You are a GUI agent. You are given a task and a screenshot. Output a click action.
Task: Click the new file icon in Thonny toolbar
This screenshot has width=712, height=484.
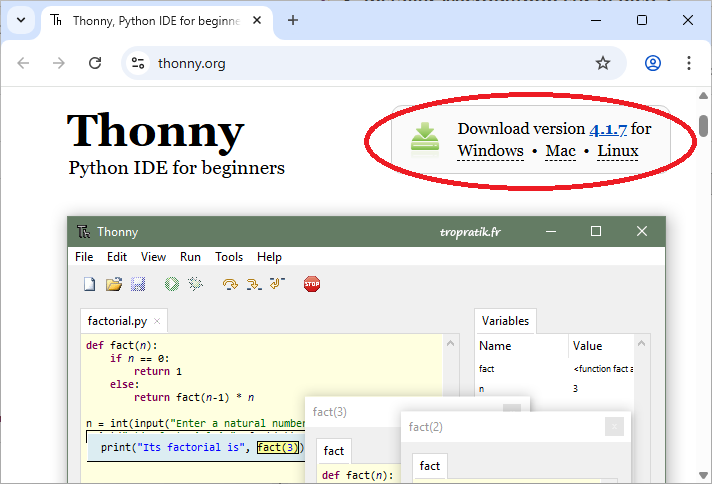click(x=89, y=284)
